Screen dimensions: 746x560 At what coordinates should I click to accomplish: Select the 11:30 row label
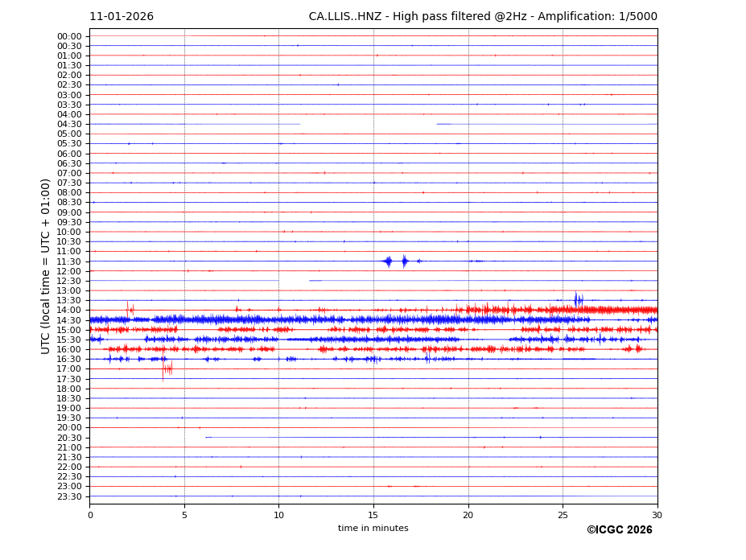click(69, 261)
